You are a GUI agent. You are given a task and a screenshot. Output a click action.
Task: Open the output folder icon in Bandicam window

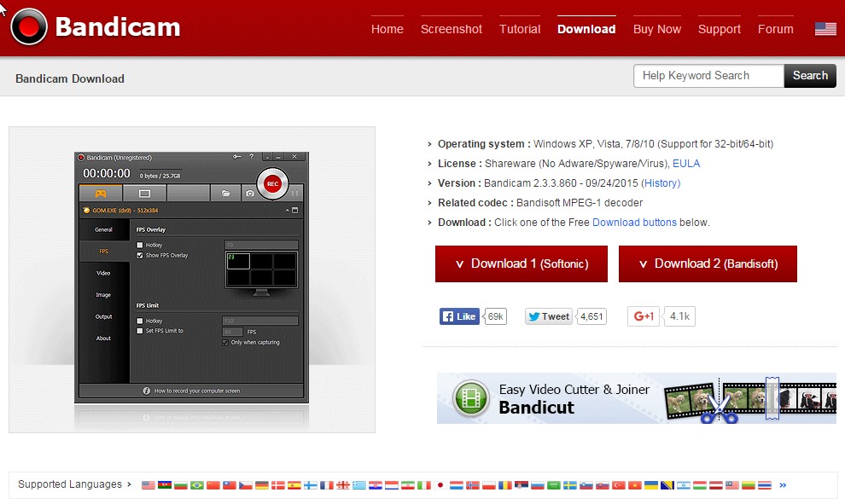[226, 193]
